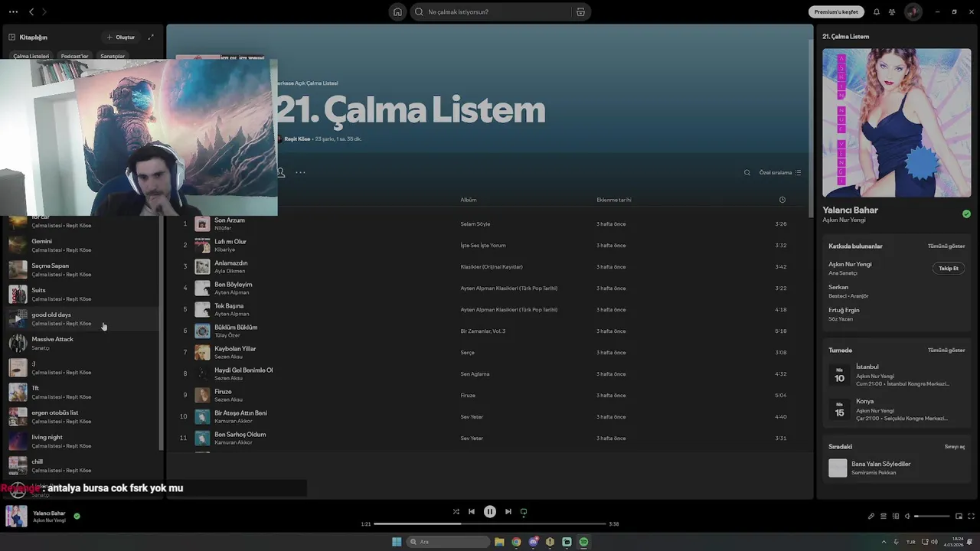Image resolution: width=980 pixels, height=551 pixels.
Task: Open playlist more options three dots
Action: point(300,172)
